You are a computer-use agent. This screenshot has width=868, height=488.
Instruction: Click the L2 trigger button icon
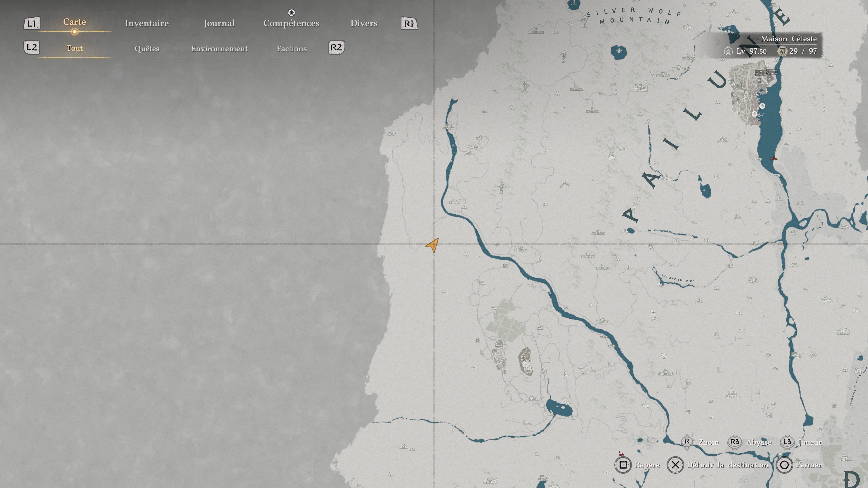32,47
